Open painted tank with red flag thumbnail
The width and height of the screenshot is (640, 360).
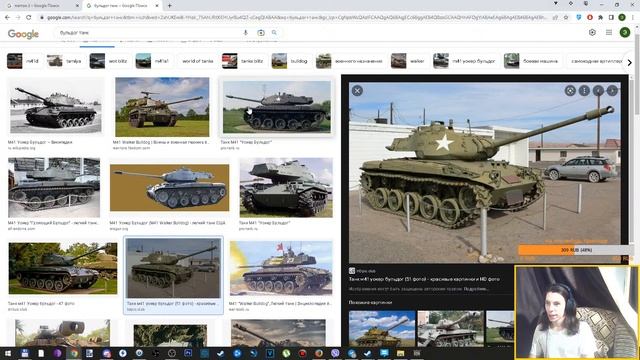(x=281, y=268)
